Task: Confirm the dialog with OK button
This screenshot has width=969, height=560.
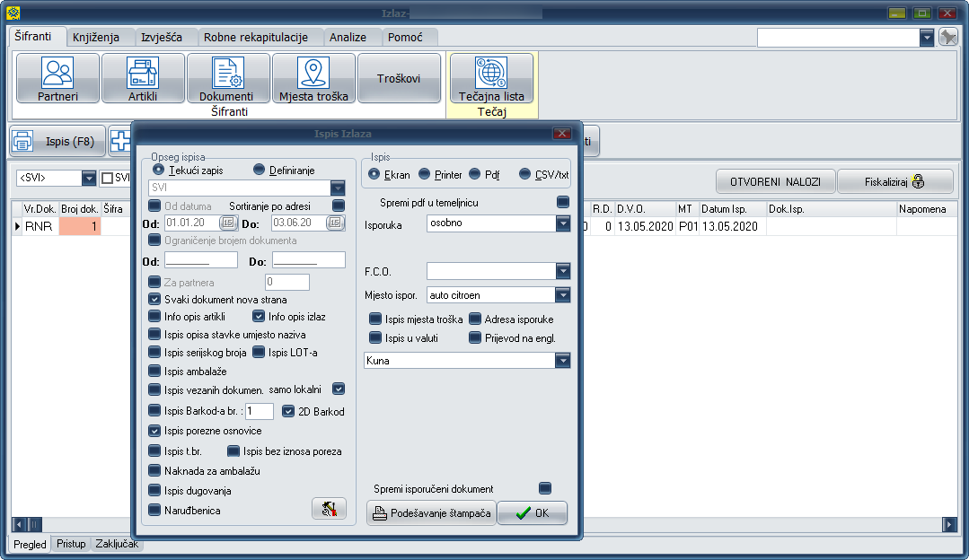Action: pos(532,513)
